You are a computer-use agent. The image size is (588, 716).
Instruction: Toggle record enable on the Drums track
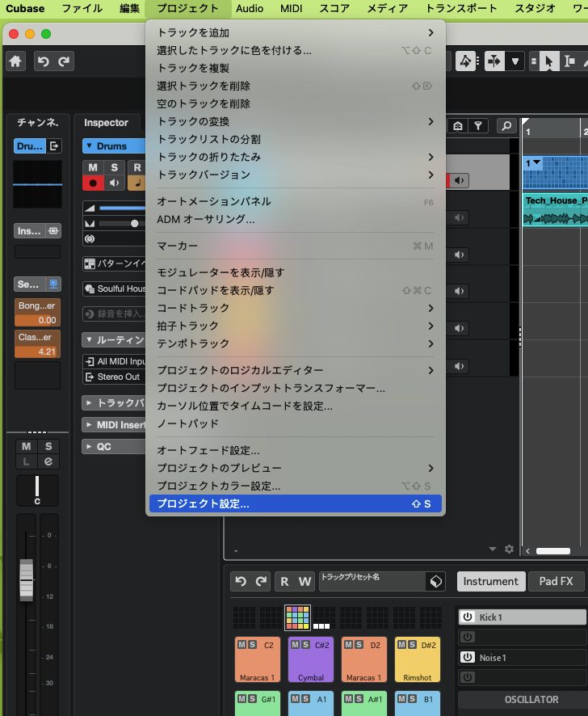(x=93, y=183)
